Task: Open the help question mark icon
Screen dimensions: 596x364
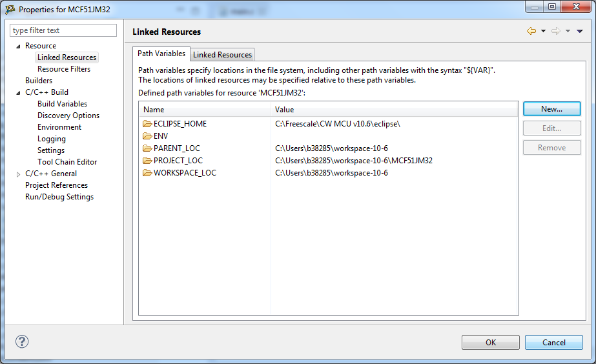Action: 22,342
